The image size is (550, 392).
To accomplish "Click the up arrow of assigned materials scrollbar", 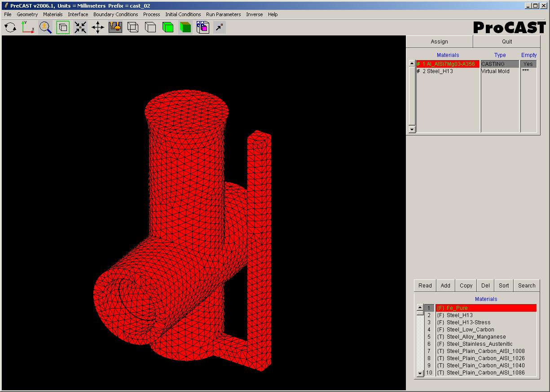I will (x=412, y=64).
